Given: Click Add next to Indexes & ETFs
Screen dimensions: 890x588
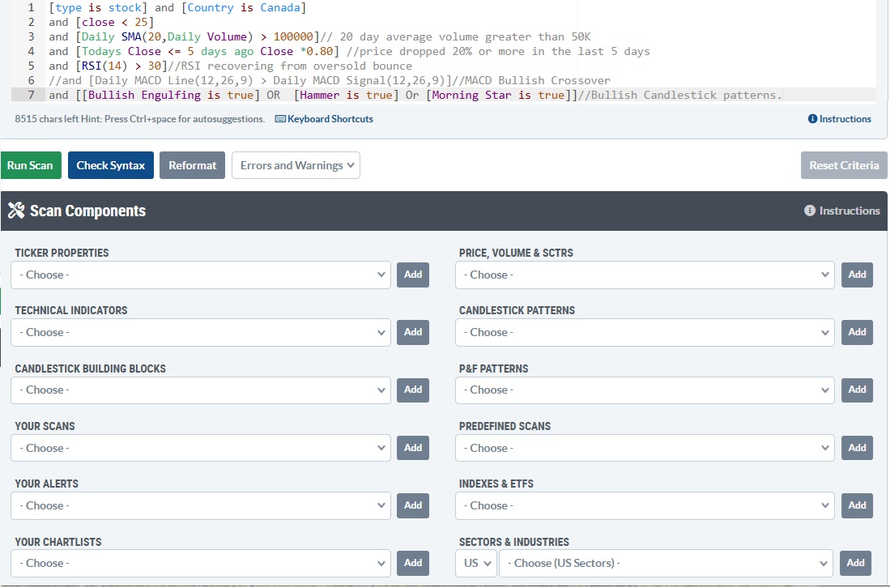Looking at the screenshot, I should [x=857, y=505].
